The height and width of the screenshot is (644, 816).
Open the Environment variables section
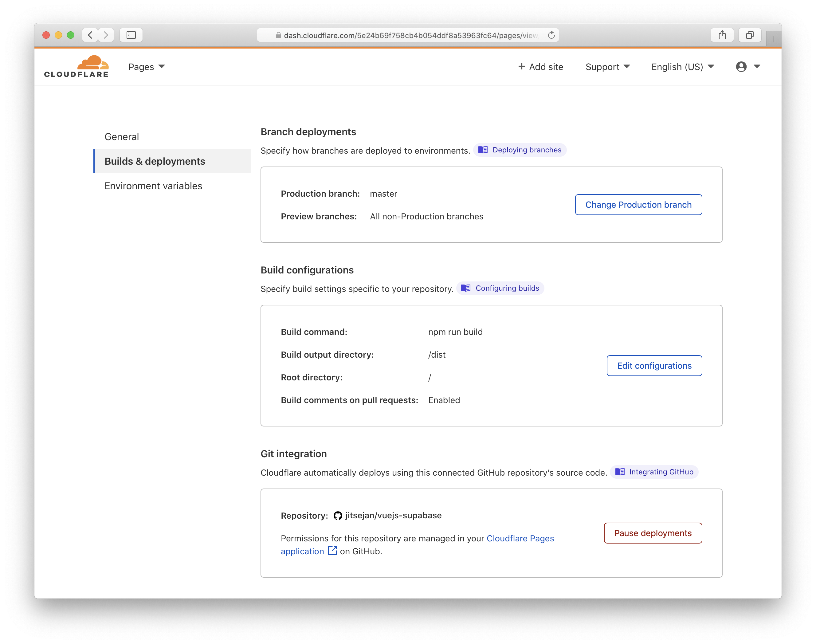tap(153, 186)
